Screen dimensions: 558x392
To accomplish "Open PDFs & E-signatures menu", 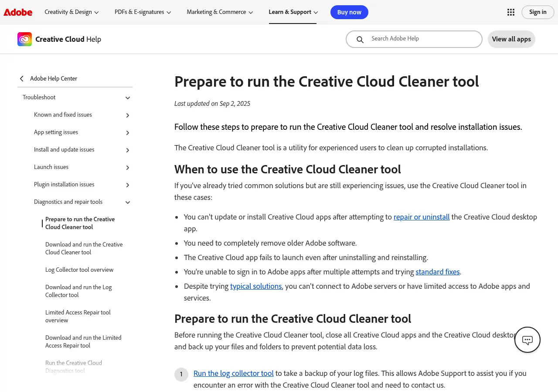I will point(143,12).
